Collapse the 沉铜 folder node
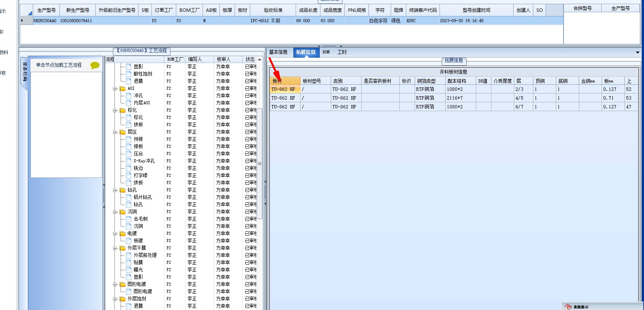The image size is (644, 310). [x=115, y=212]
